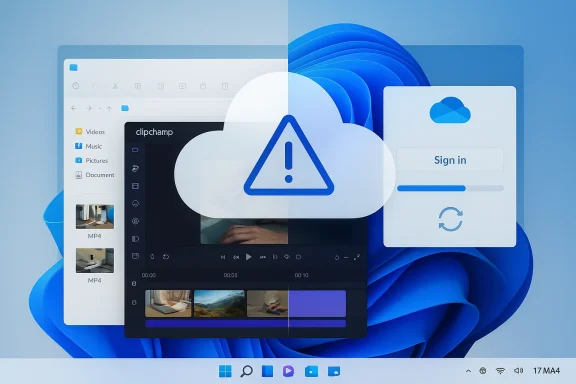Image resolution: width=576 pixels, height=384 pixels.
Task: Click the large cloud warning triangle
Action: pos(289,156)
